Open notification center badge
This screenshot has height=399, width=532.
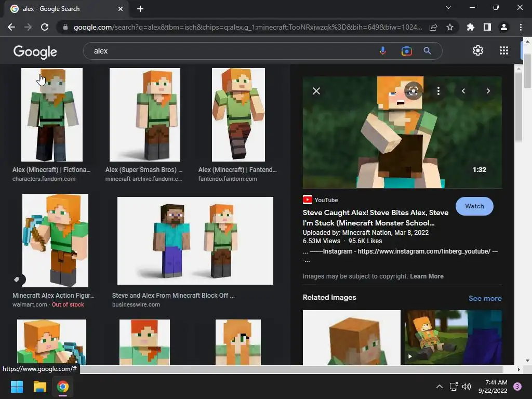(517, 387)
